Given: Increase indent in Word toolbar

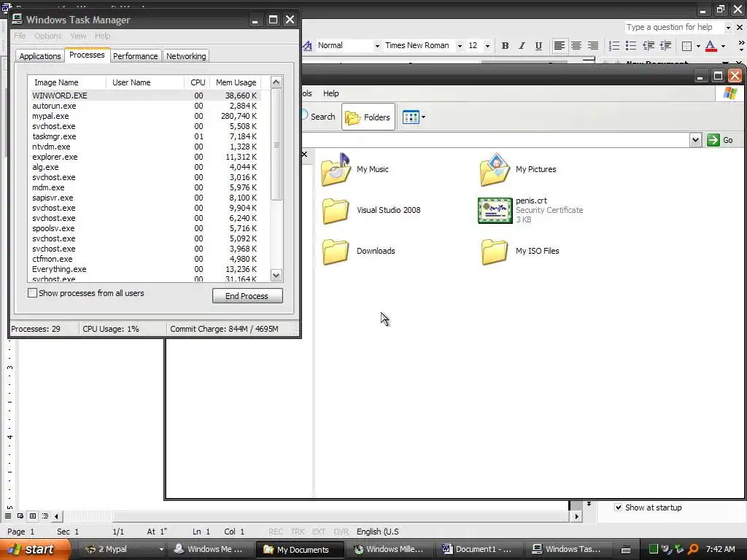Looking at the screenshot, I should pyautogui.click(x=665, y=46).
